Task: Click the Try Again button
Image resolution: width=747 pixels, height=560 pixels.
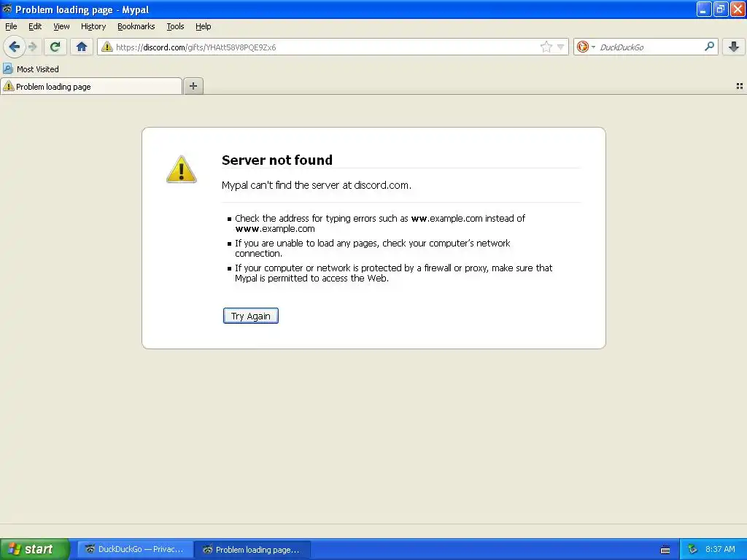Action: pyautogui.click(x=251, y=316)
